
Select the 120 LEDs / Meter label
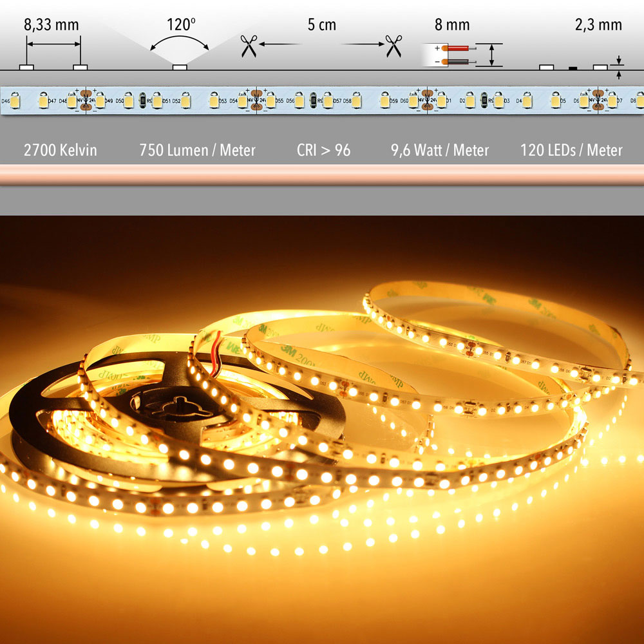click(x=571, y=150)
